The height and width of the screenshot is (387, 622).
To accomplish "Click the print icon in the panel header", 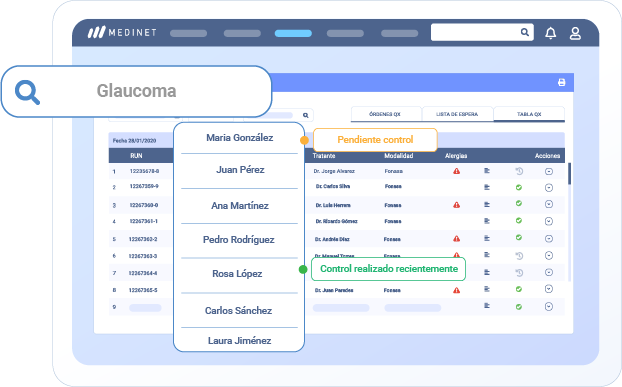I will (561, 82).
